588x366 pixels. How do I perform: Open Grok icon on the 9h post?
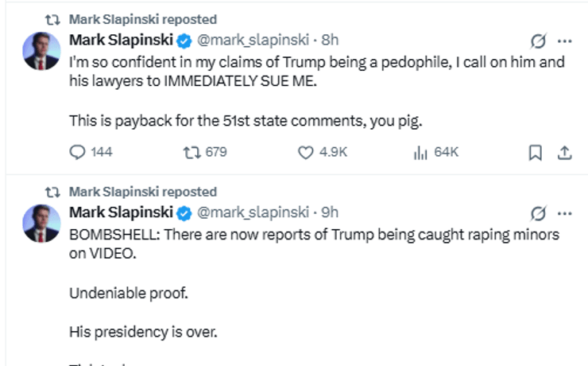point(538,213)
